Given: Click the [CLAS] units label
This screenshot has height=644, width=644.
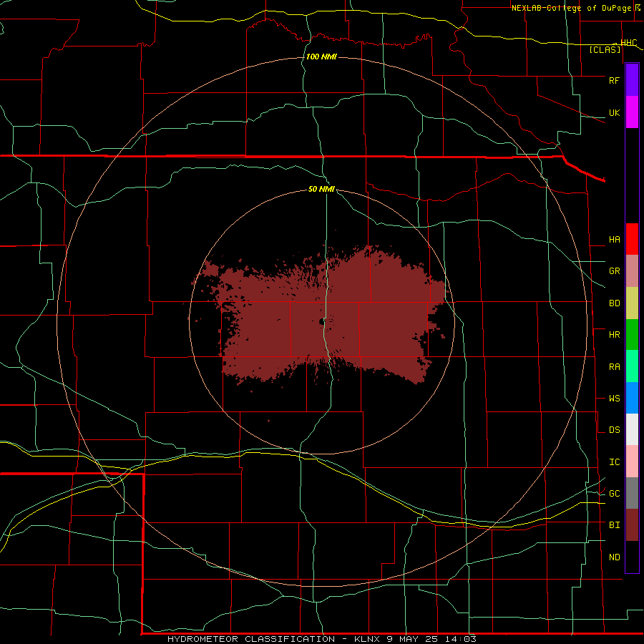Looking at the screenshot, I should point(605,49).
